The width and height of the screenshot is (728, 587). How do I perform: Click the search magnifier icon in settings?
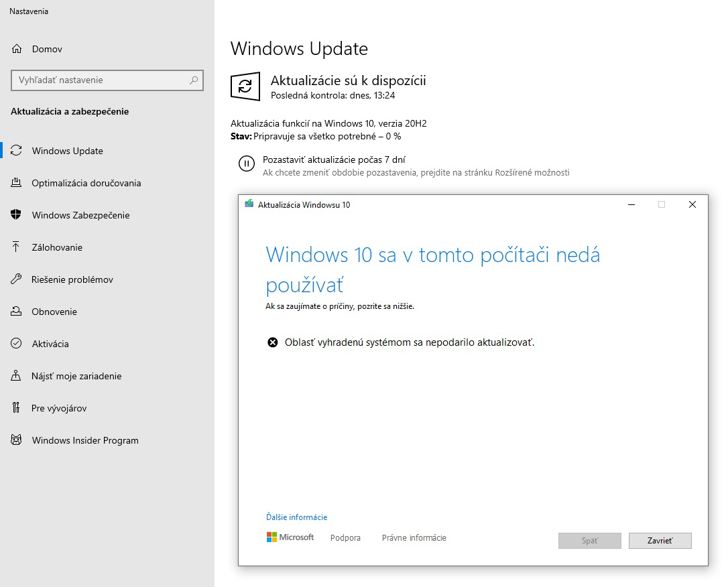pos(194,80)
